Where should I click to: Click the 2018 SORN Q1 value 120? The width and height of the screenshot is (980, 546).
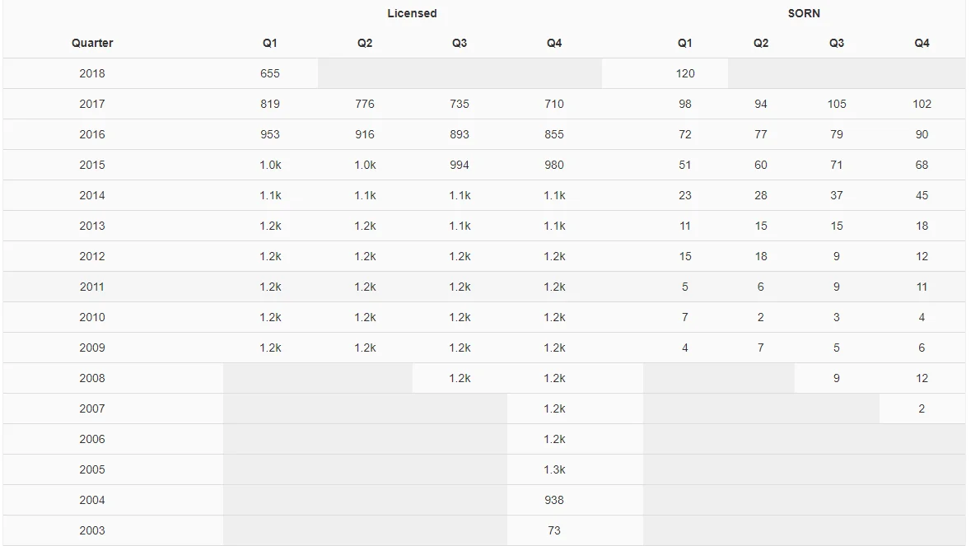click(x=685, y=74)
